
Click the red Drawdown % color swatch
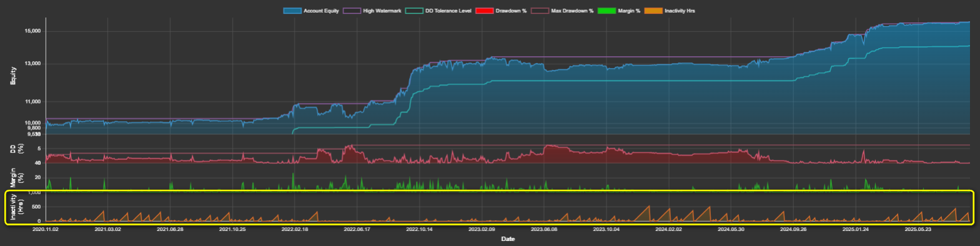pyautogui.click(x=485, y=11)
